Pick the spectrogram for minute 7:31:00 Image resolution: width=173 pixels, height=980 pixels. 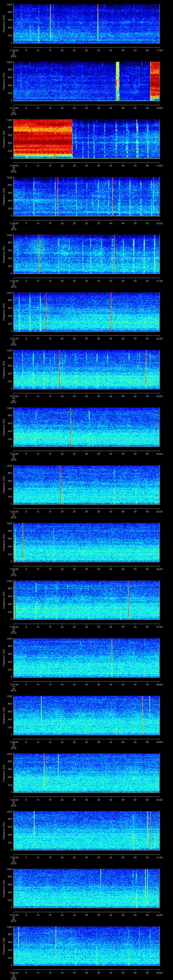click(x=86, y=888)
